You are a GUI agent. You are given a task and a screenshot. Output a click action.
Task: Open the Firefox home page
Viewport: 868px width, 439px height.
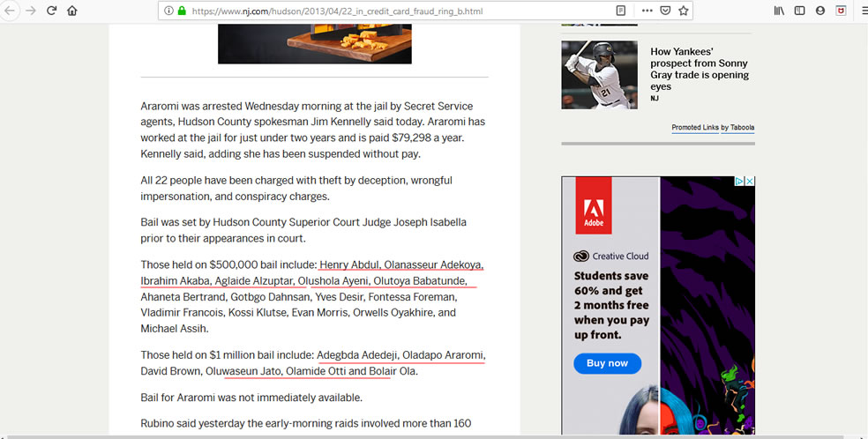coord(72,11)
